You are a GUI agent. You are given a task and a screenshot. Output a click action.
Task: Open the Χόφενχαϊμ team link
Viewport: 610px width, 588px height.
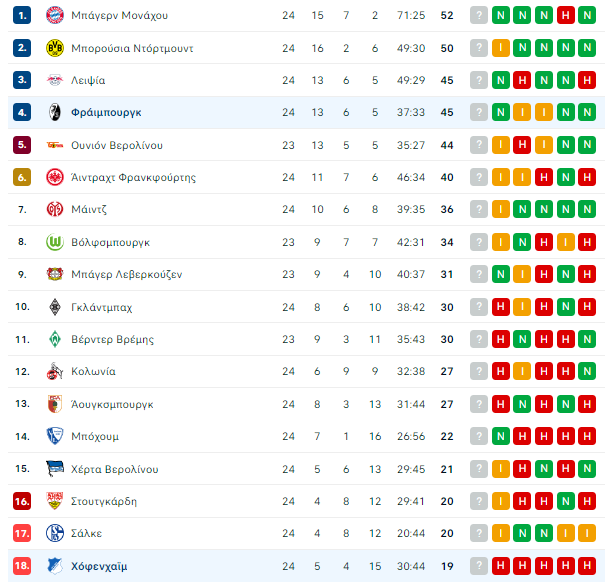(99, 566)
